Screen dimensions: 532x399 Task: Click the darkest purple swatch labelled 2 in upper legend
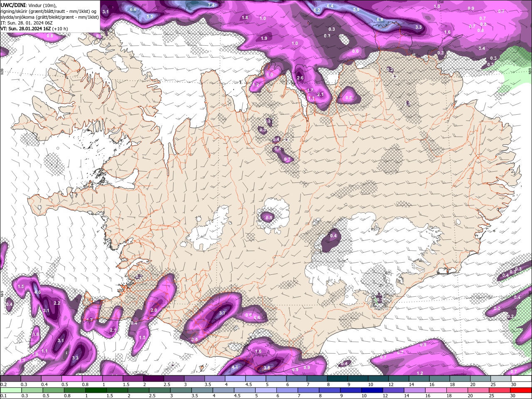click(153, 379)
